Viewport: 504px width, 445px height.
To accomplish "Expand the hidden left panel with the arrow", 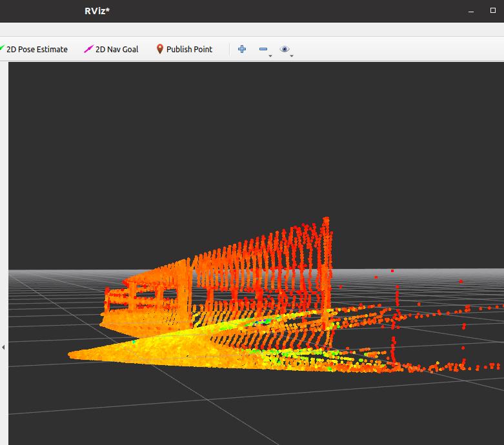I will coord(3,347).
